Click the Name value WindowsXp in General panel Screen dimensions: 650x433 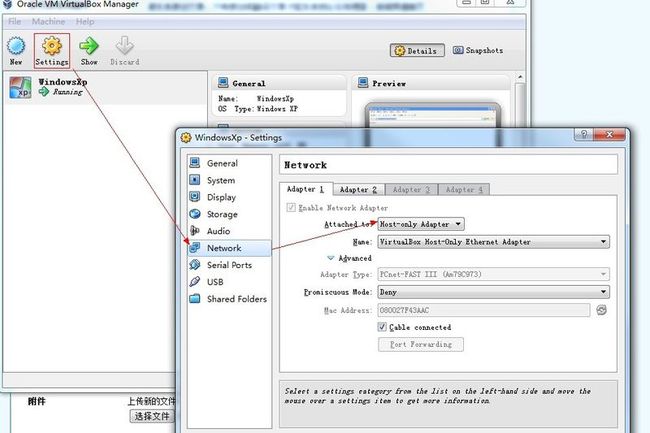275,99
